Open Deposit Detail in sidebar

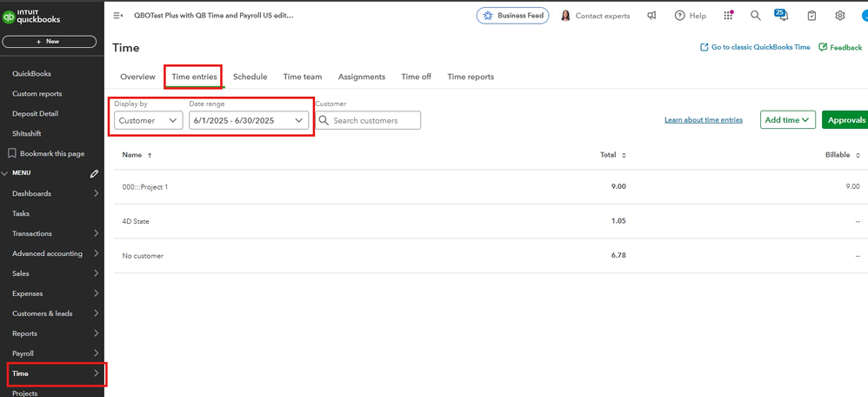point(35,114)
